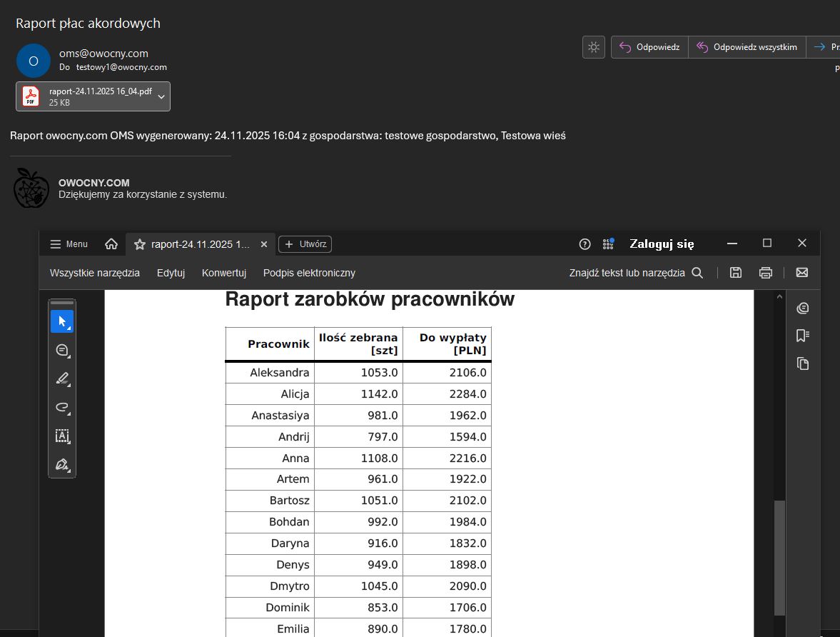Click the Zaloguj się sign-in link

[x=662, y=244]
